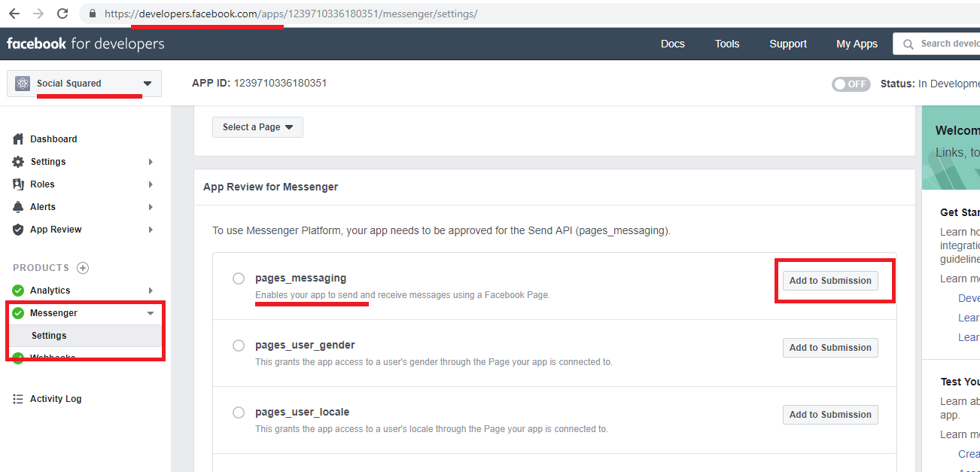
Task: Click Add to Submission for pages_messaging
Action: [x=830, y=281]
